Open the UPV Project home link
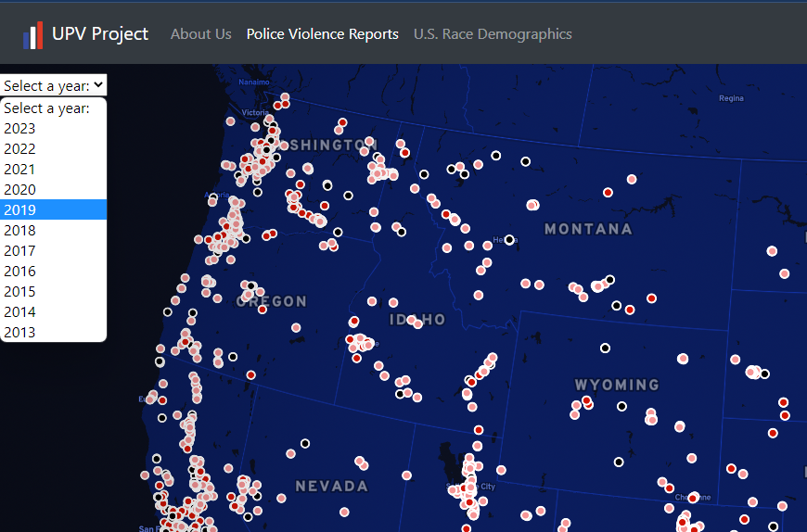 (100, 34)
